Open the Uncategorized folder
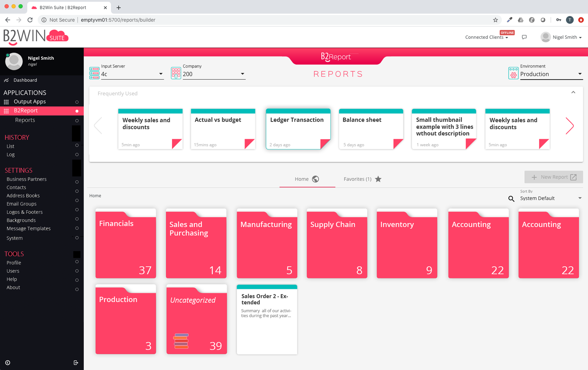 197,319
